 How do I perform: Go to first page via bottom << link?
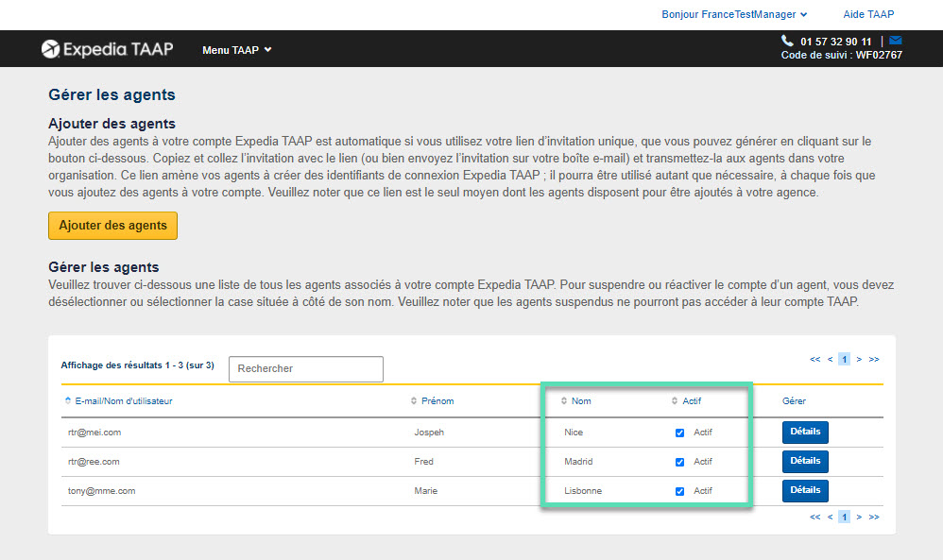(x=814, y=517)
